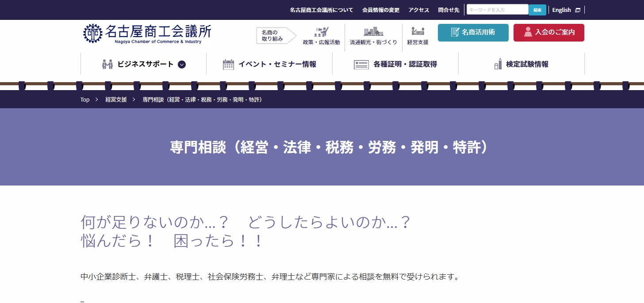This screenshot has width=644, height=303.
Task: Click the certificate icon for 各種証明・認証取得
Action: [361, 64]
